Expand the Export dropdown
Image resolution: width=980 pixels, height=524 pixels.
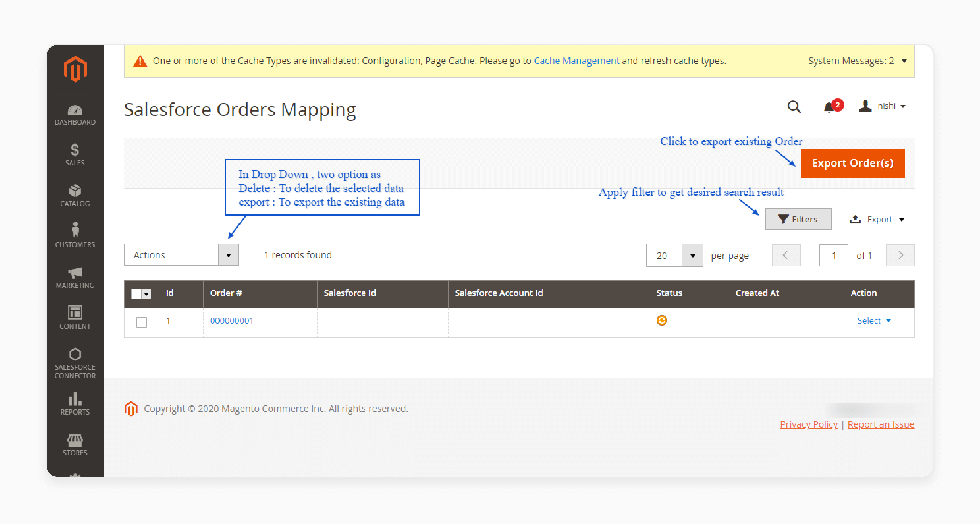pos(876,220)
